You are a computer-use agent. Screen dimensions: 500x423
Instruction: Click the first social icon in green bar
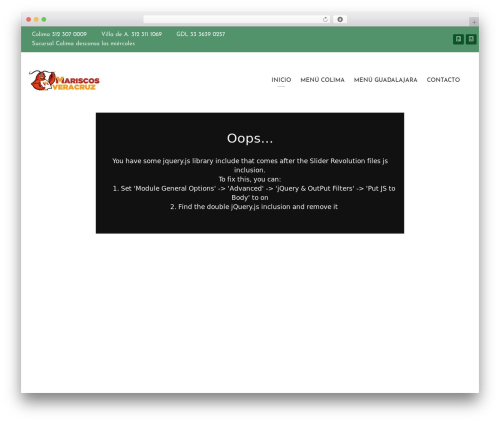458,39
